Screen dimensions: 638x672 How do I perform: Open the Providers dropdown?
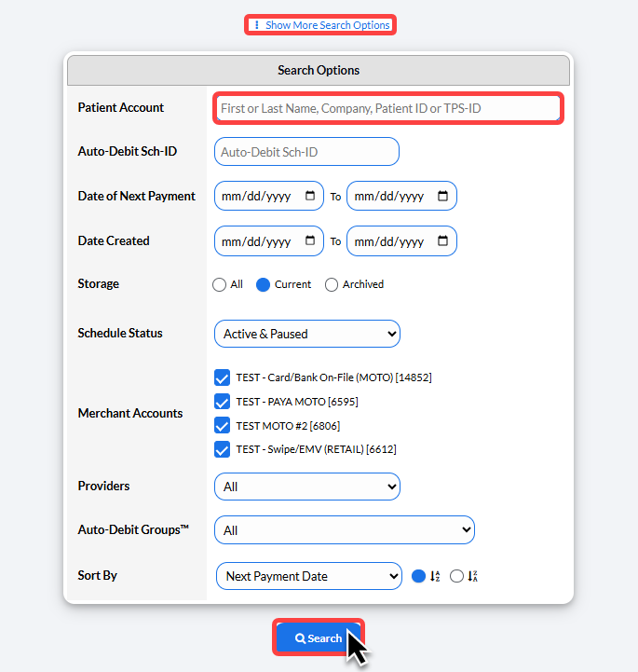point(307,487)
